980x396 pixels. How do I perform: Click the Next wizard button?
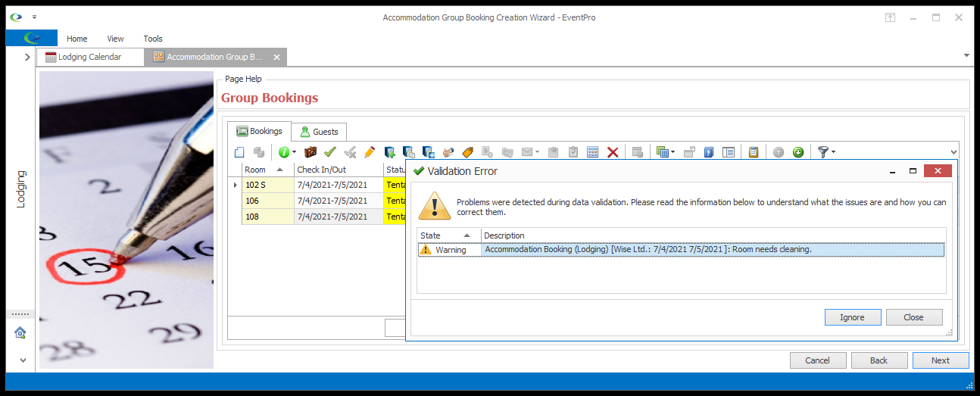pos(941,360)
